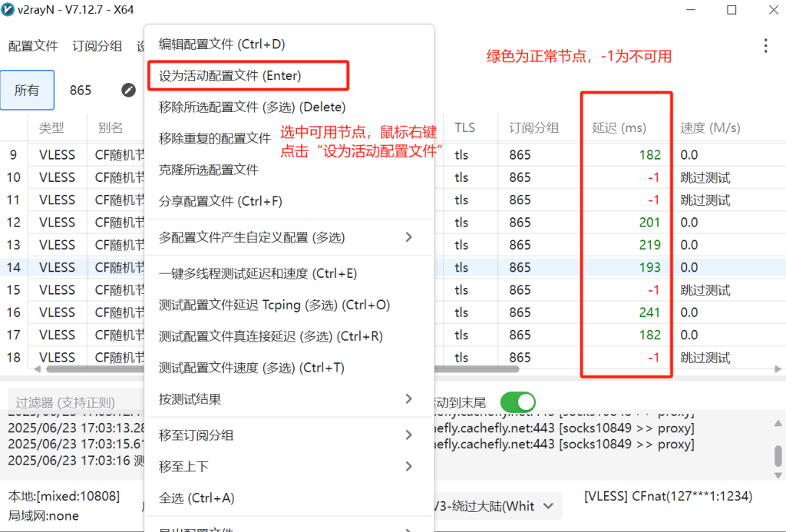This screenshot has height=532, width=786.
Task: Click the horizontal scrollbar right arrow
Action: pyautogui.click(x=778, y=369)
